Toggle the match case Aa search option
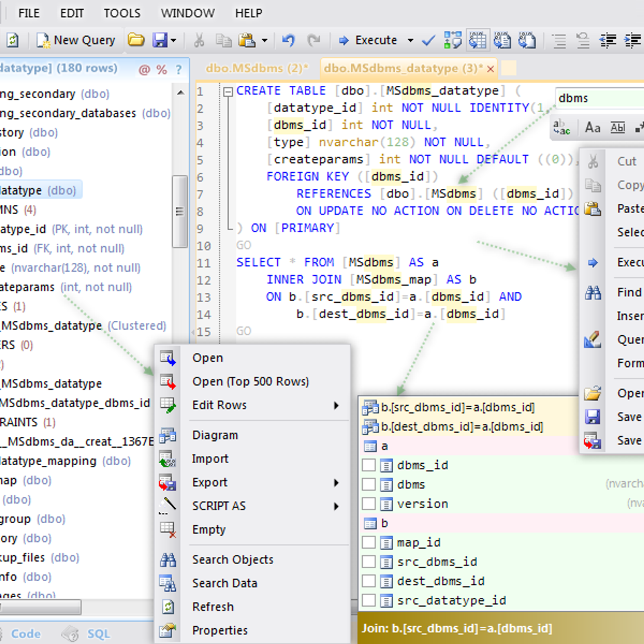 592,128
